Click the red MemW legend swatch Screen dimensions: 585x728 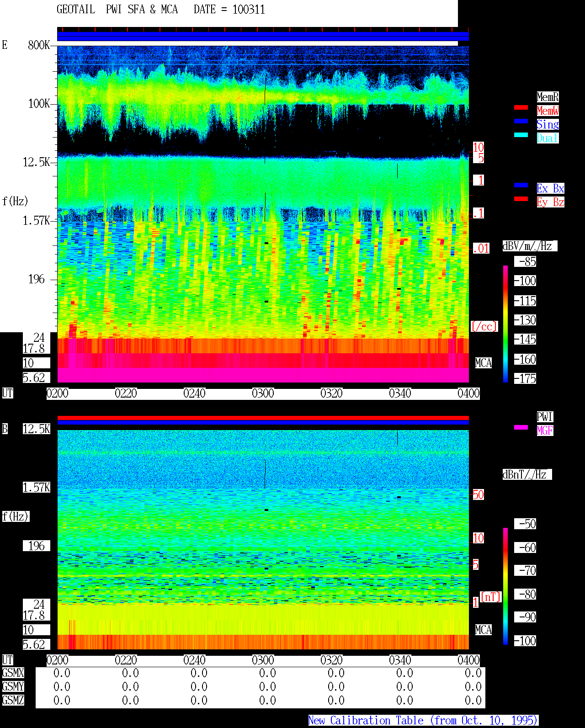[521, 107]
